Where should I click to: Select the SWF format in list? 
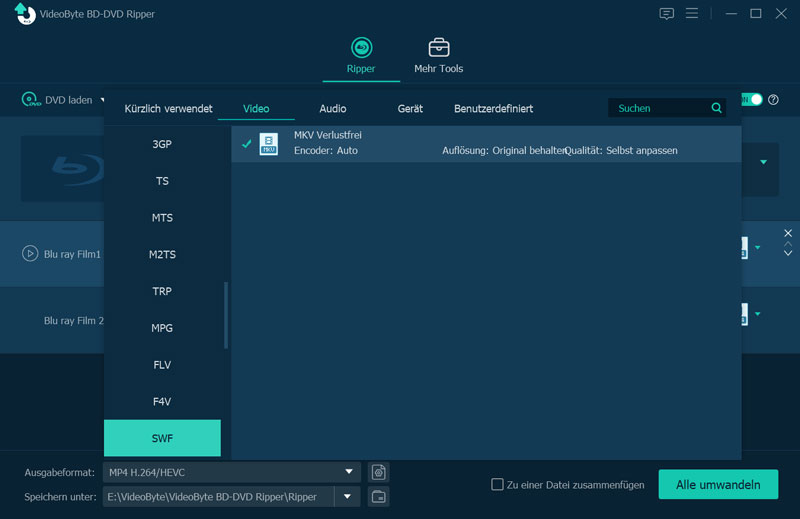tap(162, 438)
